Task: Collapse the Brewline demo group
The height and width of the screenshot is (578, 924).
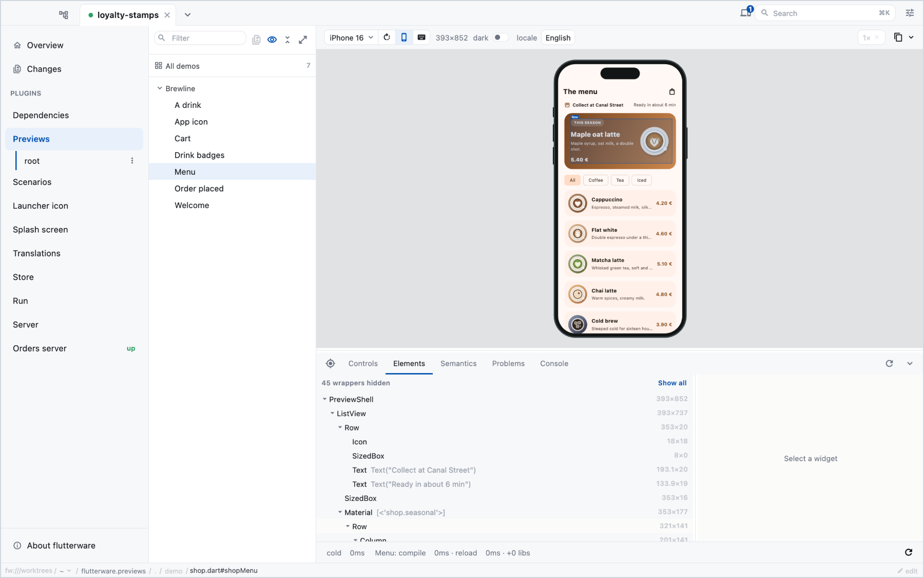Action: (x=160, y=88)
